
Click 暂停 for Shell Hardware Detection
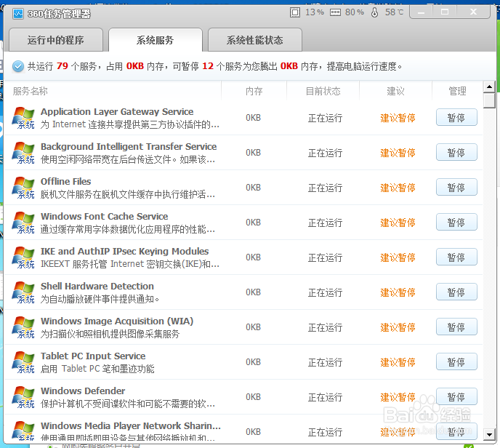point(456,292)
